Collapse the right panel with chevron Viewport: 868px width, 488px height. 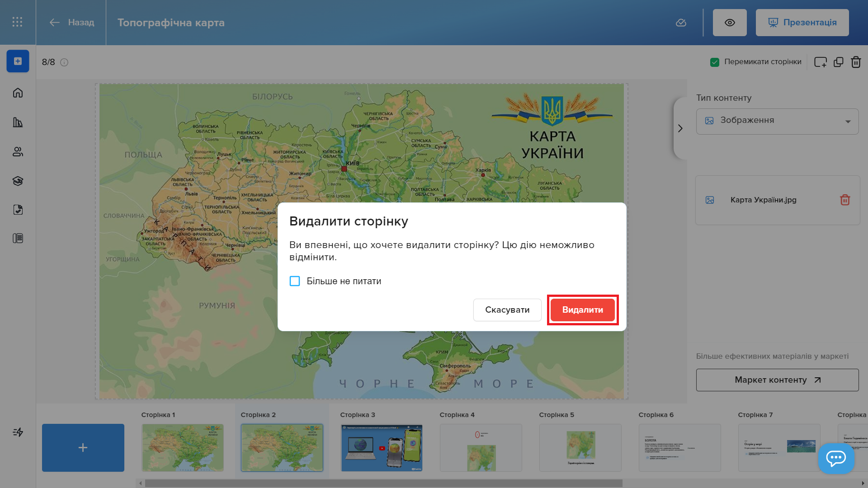(x=680, y=128)
